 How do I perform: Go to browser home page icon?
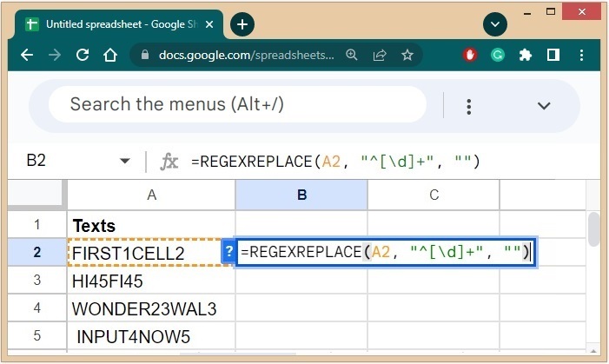coord(109,55)
